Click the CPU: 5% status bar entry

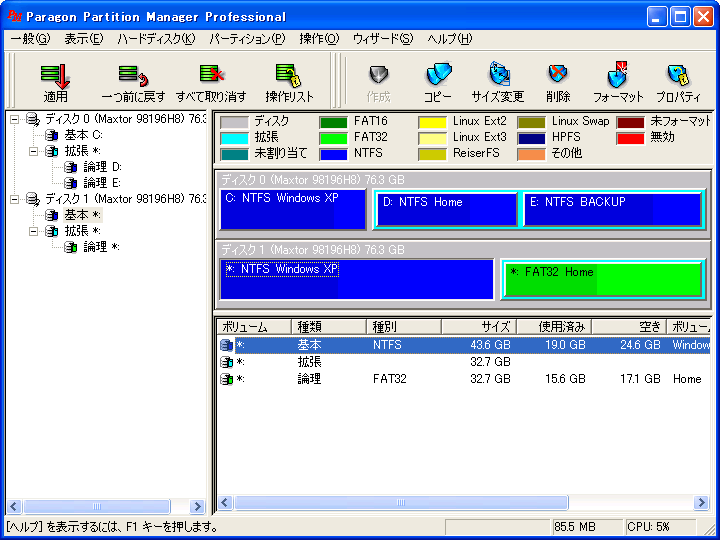[x=660, y=527]
